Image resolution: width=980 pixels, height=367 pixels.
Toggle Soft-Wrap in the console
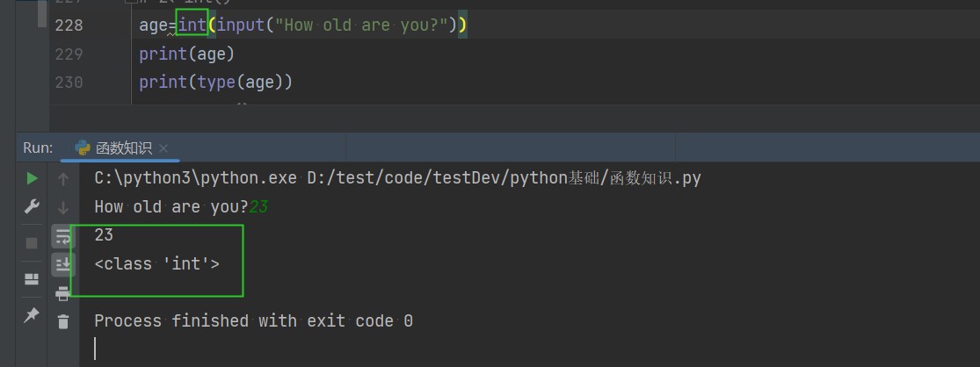pos(63,235)
